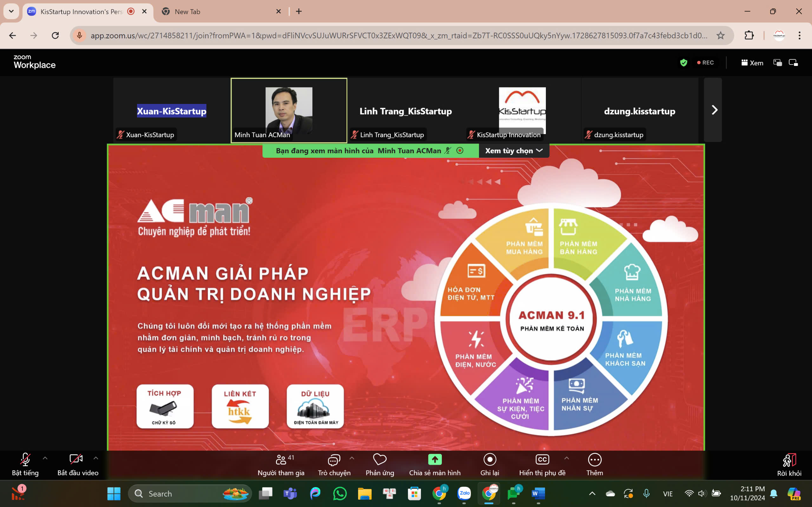Screen dimensions: 812x507
Task: Open the Trò chuyện chat icon
Action: pos(334,460)
